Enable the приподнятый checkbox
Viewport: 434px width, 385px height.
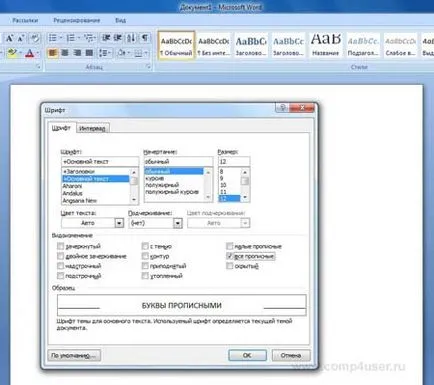pyautogui.click(x=145, y=266)
